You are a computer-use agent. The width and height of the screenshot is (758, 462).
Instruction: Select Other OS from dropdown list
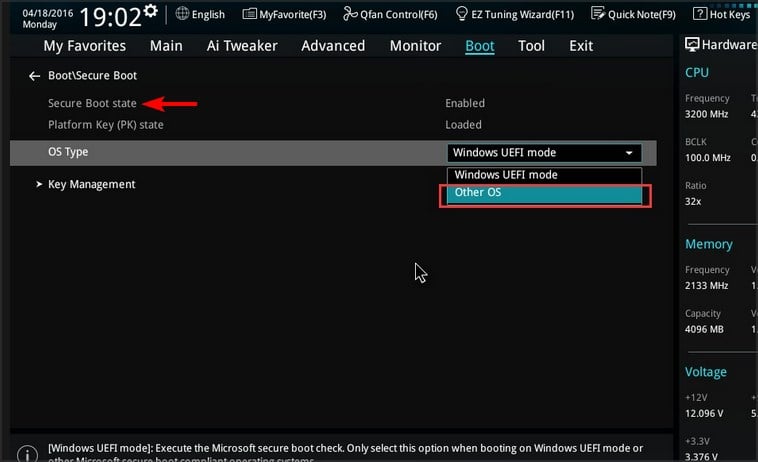[544, 193]
